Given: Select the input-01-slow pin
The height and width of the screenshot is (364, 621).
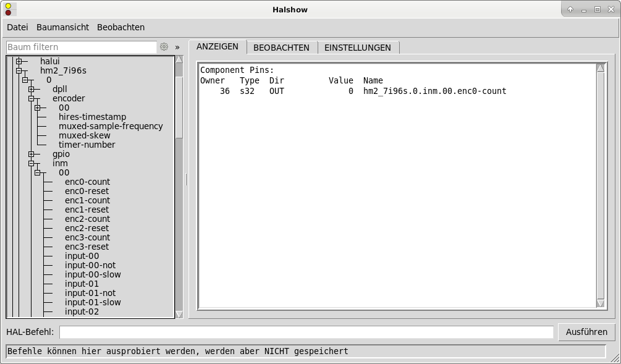Looking at the screenshot, I should click(x=93, y=302).
